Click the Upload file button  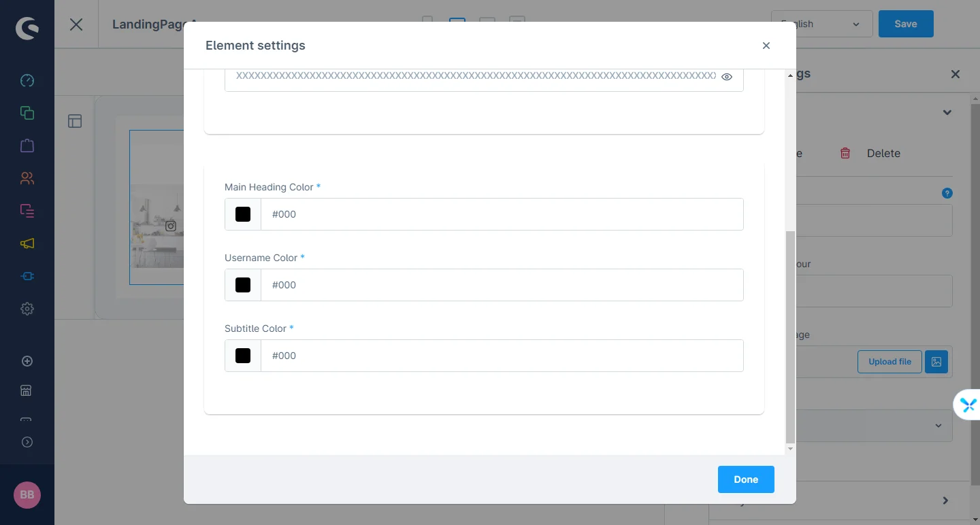click(x=889, y=362)
